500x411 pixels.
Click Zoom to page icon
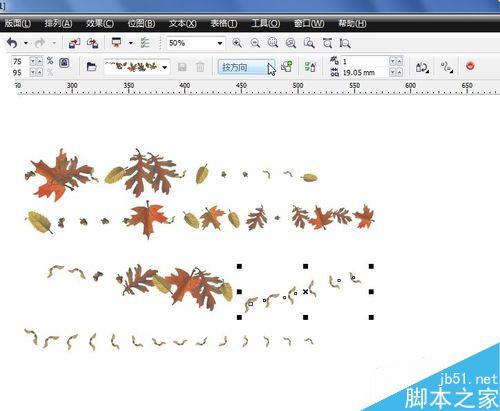click(309, 43)
